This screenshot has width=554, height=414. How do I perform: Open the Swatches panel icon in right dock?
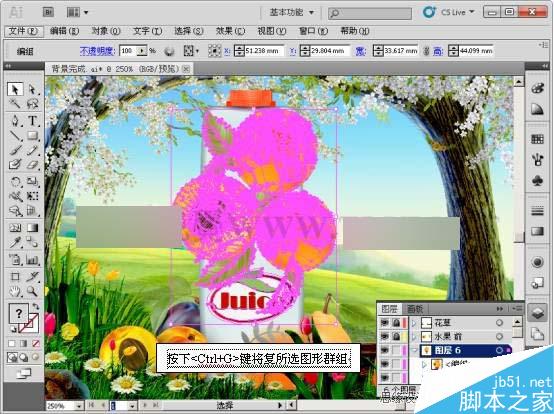point(537,139)
